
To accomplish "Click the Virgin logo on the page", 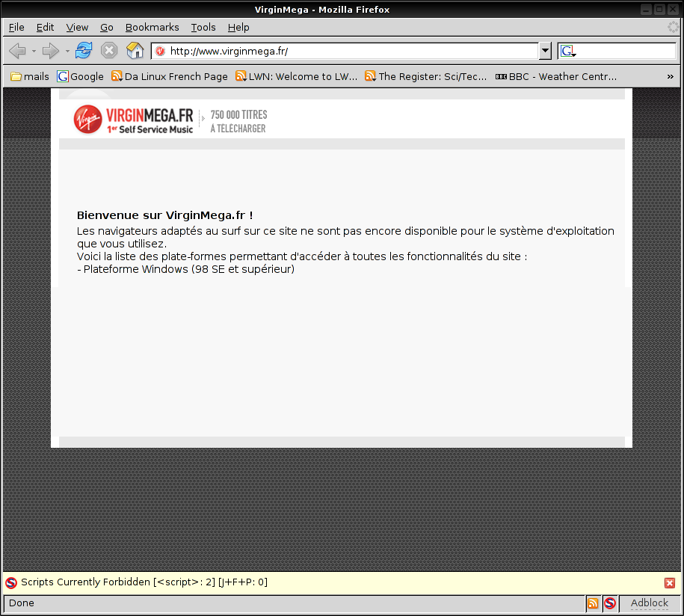I will click(87, 119).
